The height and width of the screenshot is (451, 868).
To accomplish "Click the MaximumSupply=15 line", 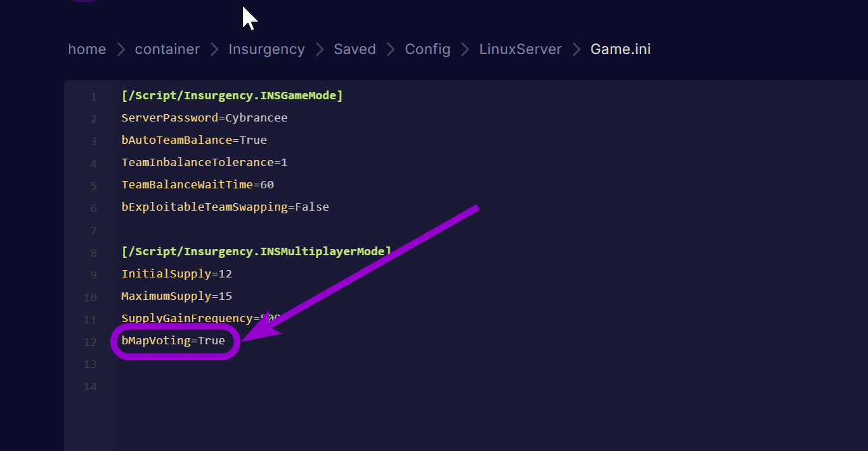I will point(177,296).
